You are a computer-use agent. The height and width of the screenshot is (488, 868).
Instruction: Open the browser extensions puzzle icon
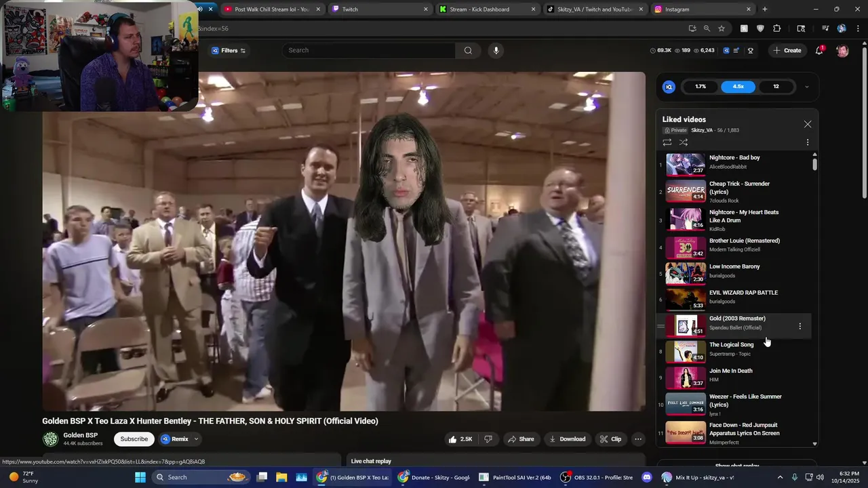(777, 28)
